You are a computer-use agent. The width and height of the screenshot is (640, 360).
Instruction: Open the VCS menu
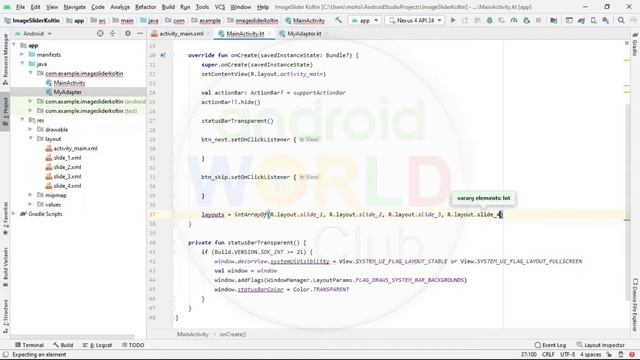tap(220, 7)
